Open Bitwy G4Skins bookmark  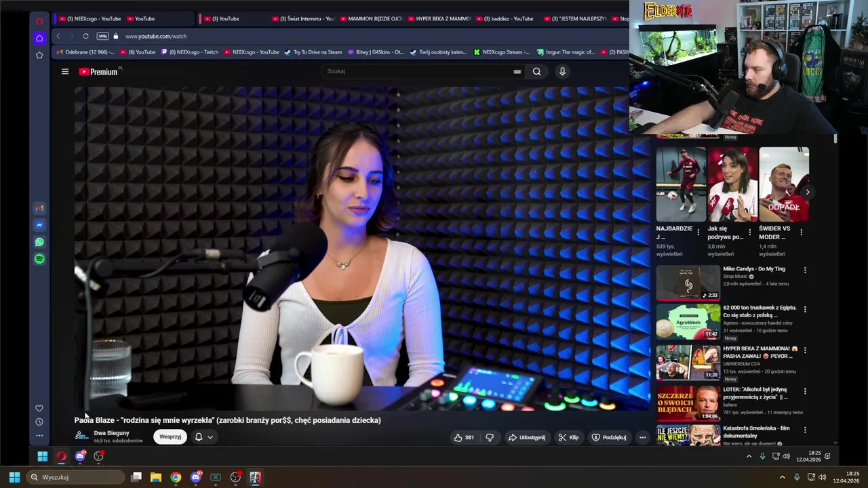pyautogui.click(x=376, y=52)
